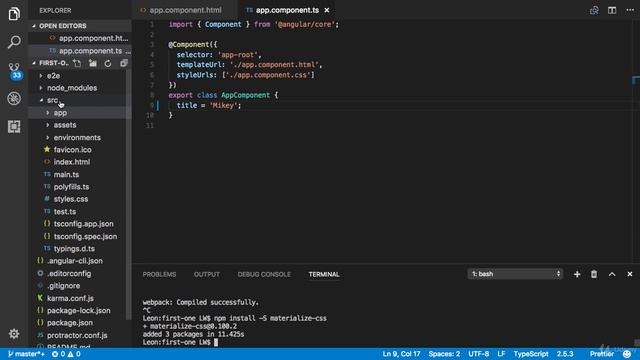Open .editorconfig file
This screenshot has width=640, height=360.
(x=69, y=273)
